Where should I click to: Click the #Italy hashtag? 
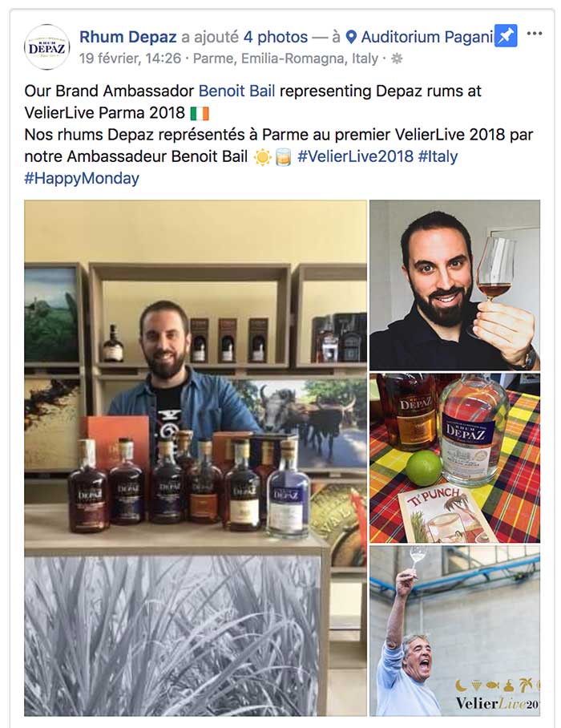coord(438,156)
